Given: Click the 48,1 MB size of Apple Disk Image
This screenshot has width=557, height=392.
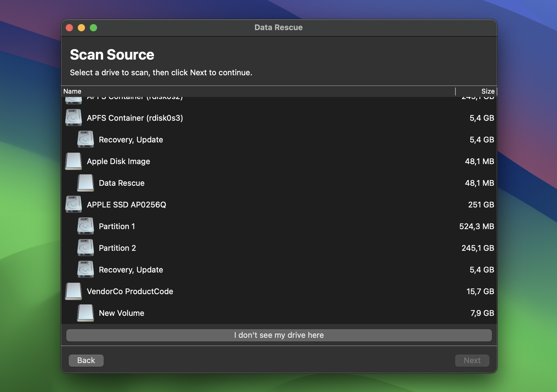Looking at the screenshot, I should (480, 161).
